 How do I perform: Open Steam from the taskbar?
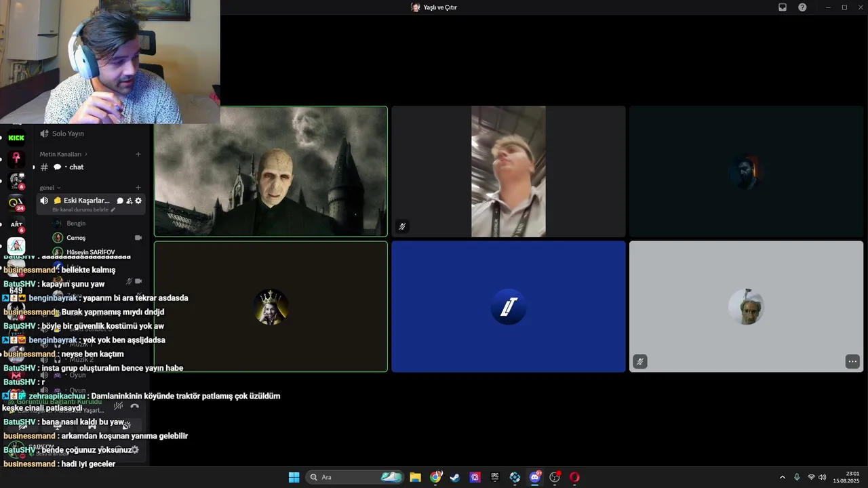(x=455, y=477)
